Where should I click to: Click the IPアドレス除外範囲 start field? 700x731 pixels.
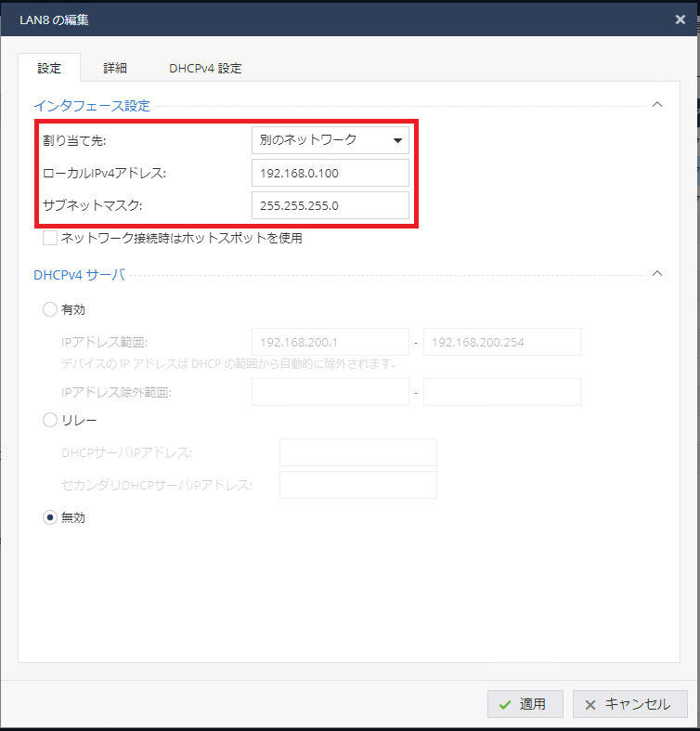click(x=330, y=392)
